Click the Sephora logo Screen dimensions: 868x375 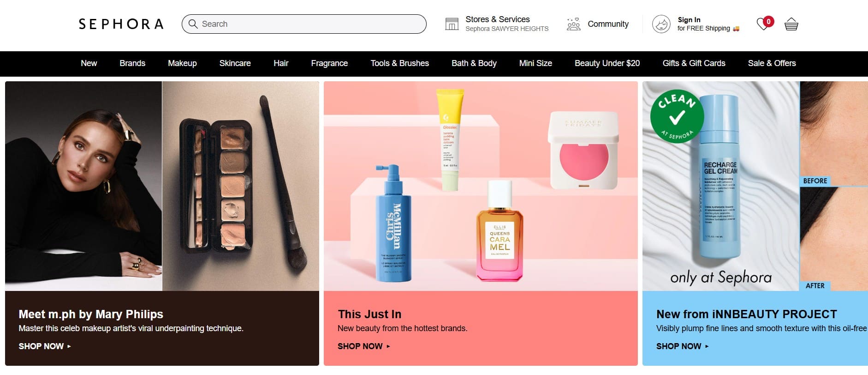[121, 24]
